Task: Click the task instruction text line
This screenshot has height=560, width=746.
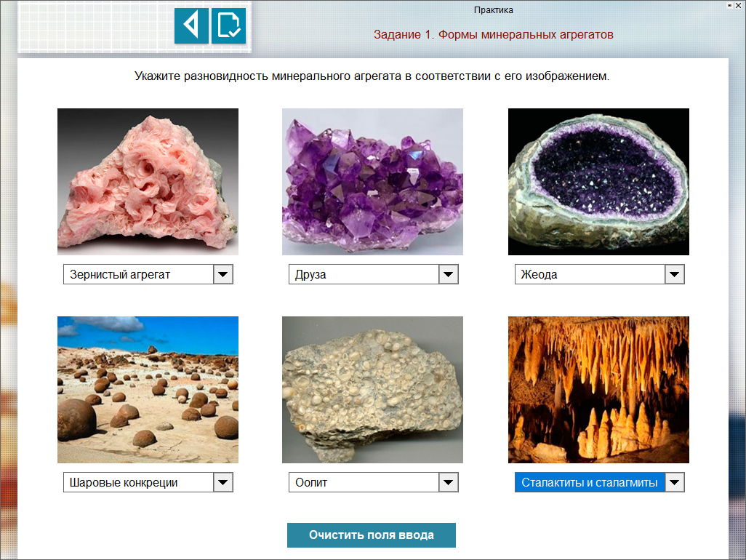Action: (372, 76)
